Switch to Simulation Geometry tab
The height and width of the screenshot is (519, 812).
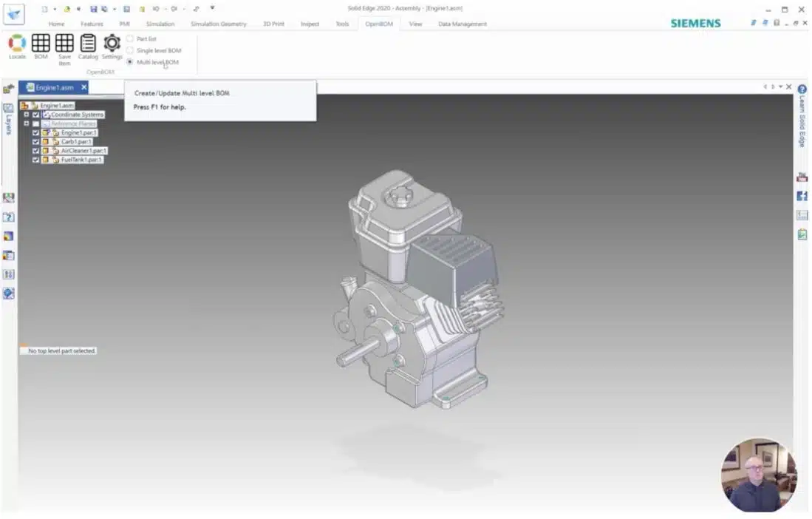[219, 24]
